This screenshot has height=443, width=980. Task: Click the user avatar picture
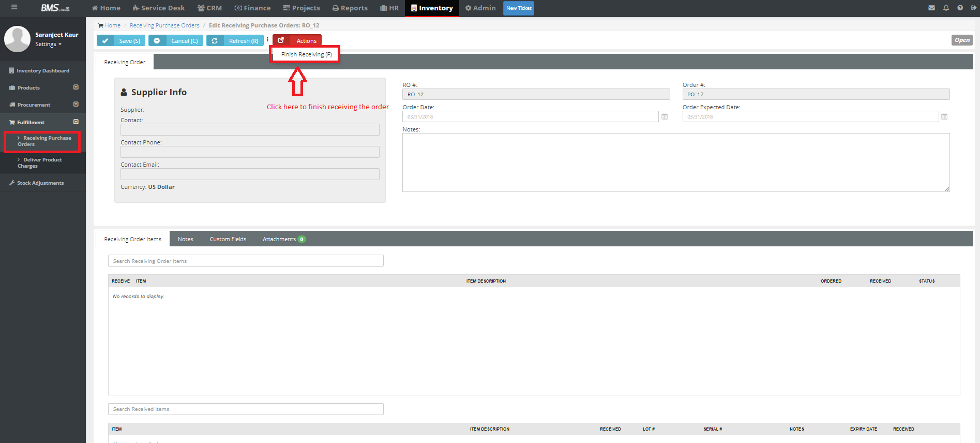pyautogui.click(x=17, y=39)
